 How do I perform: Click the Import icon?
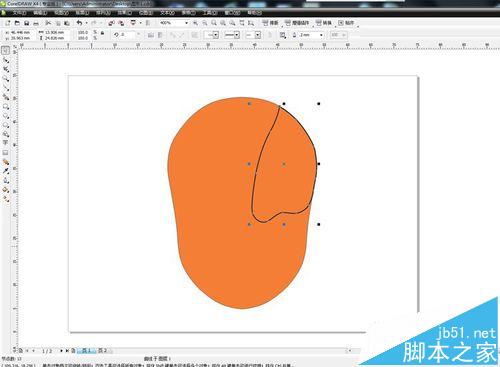coord(112,23)
